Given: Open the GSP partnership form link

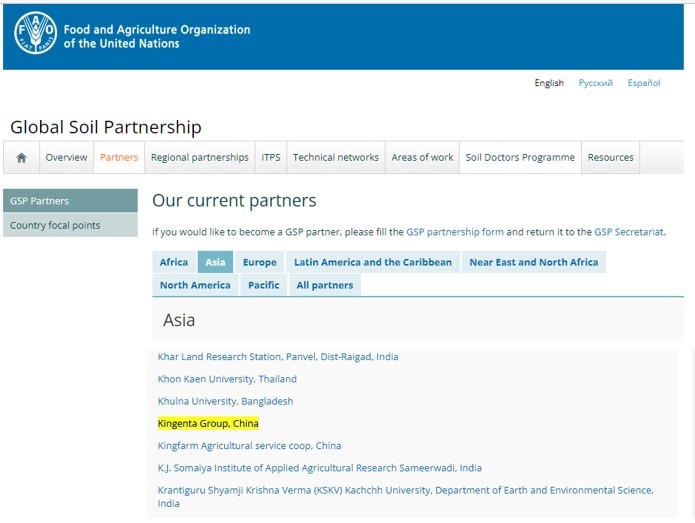Looking at the screenshot, I should click(x=455, y=232).
